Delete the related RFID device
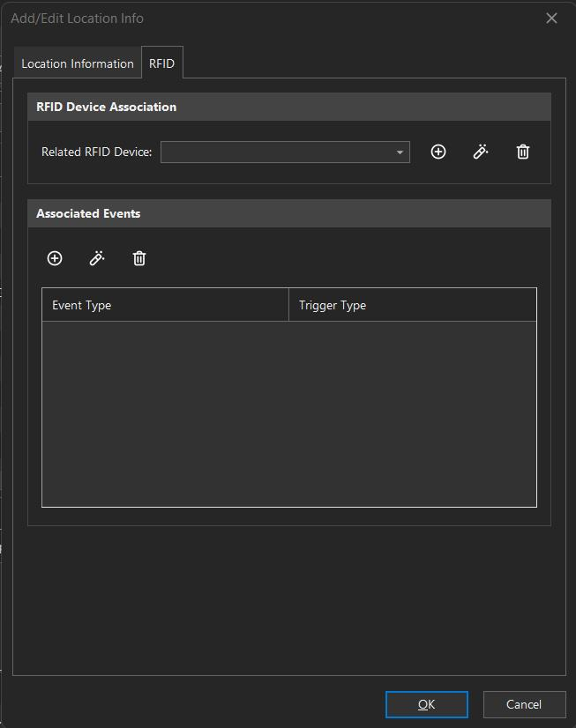This screenshot has width=576, height=728. 523,152
